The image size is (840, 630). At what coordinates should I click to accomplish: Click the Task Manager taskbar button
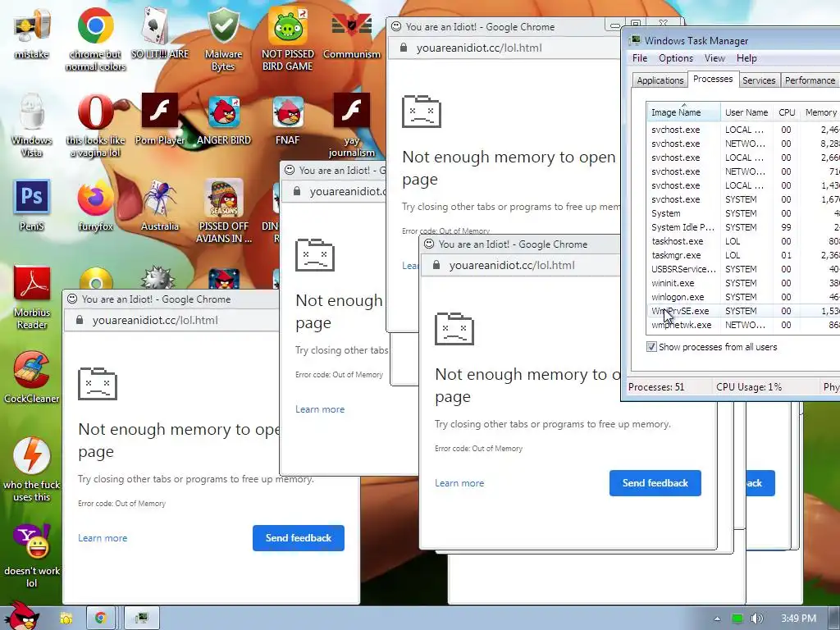click(141, 618)
